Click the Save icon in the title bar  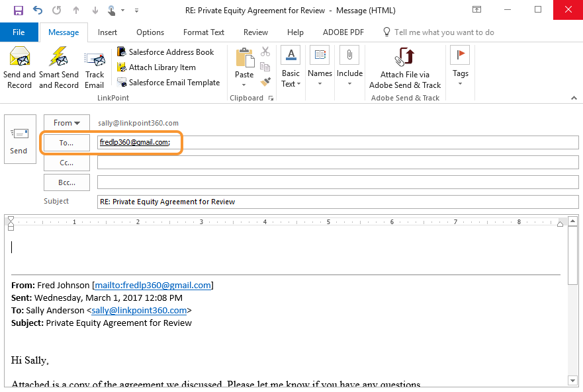point(19,11)
